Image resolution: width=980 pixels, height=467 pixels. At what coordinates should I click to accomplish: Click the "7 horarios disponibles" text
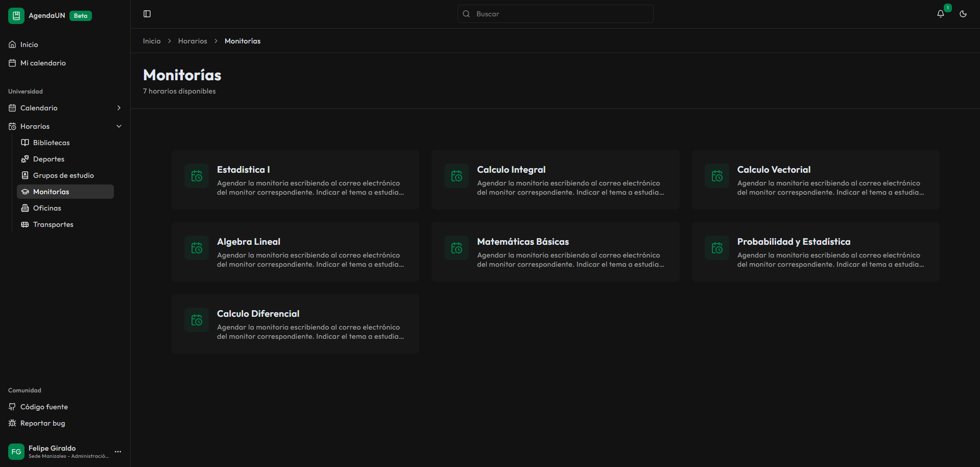(x=179, y=91)
